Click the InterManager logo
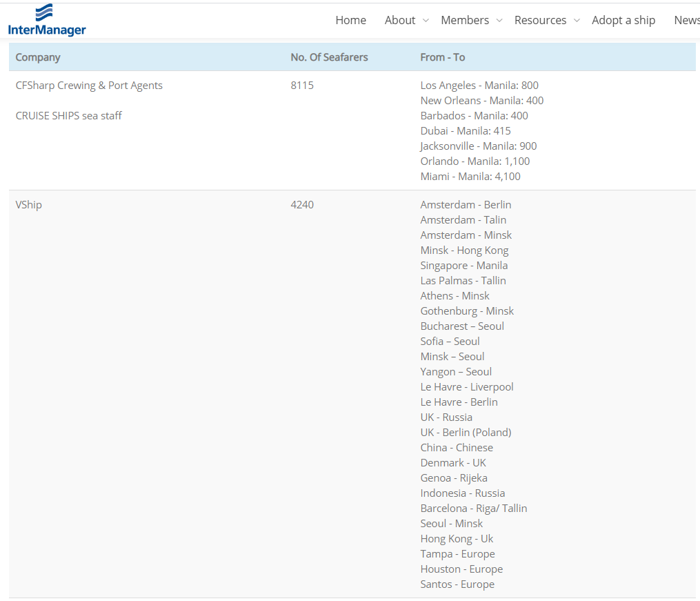The image size is (700, 601). tap(47, 20)
